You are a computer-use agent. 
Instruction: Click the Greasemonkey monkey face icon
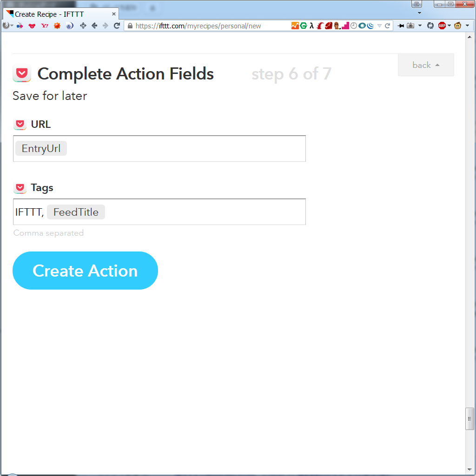coord(457,26)
